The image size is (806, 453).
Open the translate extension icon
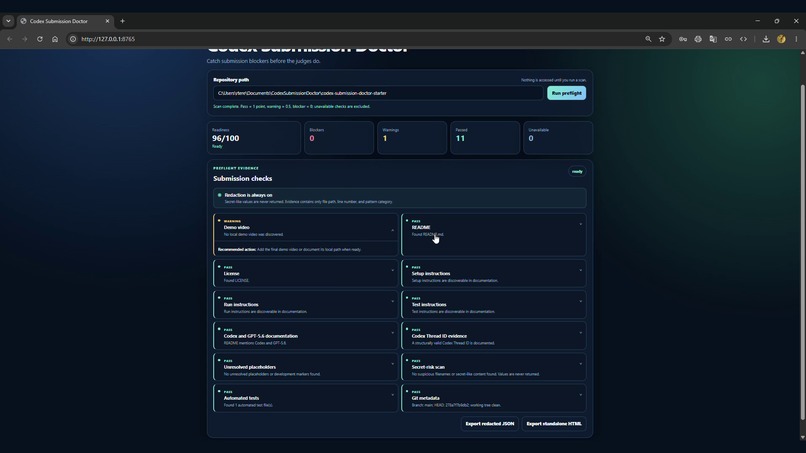click(x=713, y=39)
